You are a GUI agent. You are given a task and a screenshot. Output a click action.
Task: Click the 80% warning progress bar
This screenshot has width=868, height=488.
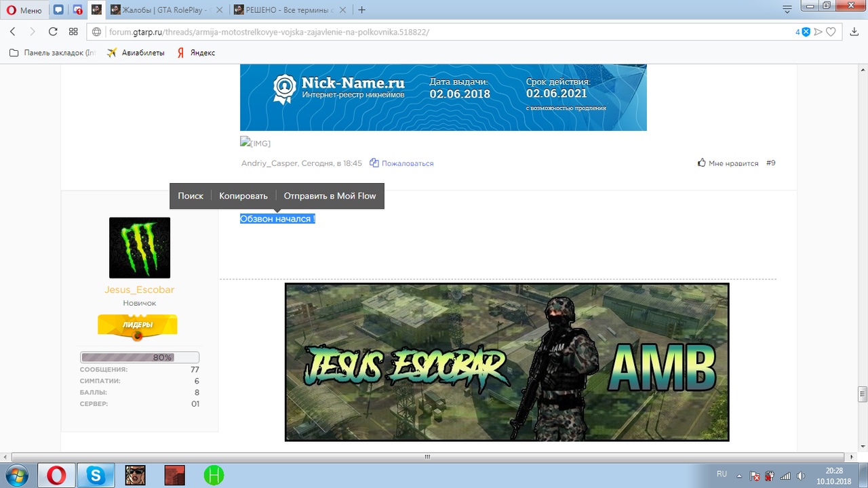point(140,357)
